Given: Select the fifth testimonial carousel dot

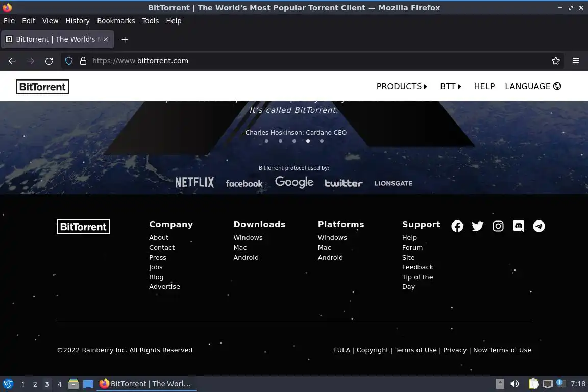Looking at the screenshot, I should tap(322, 141).
